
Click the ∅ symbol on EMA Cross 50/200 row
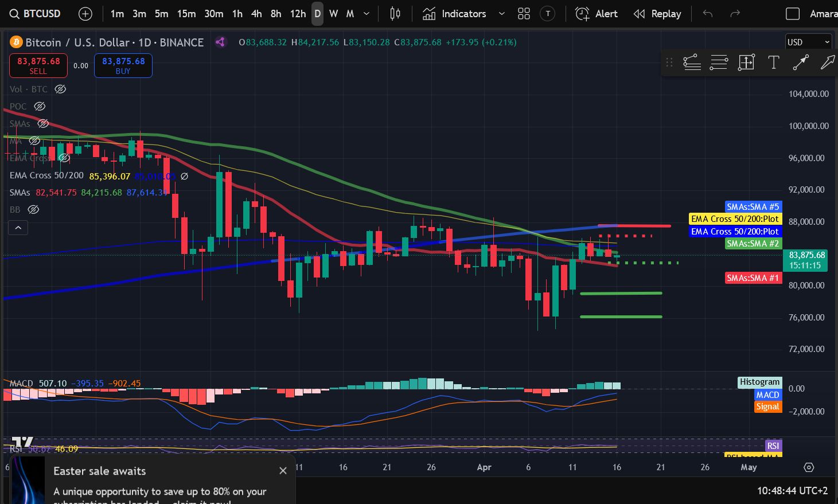point(184,176)
